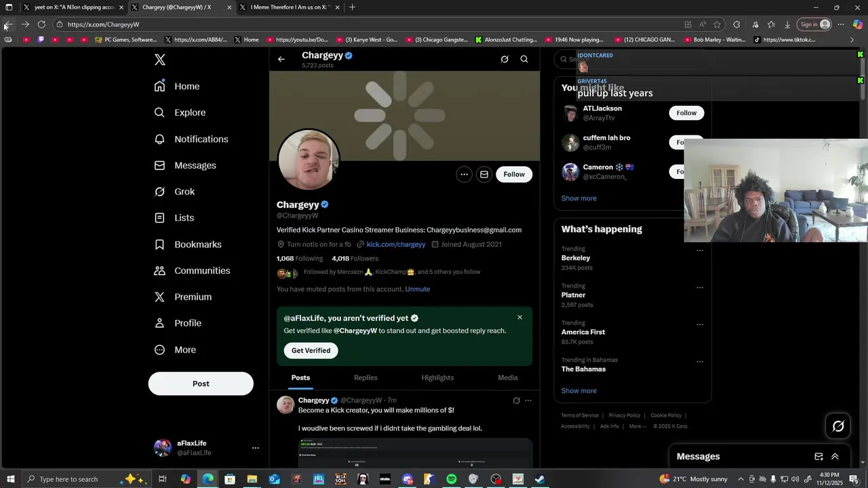Click the Get Verified button

(311, 350)
